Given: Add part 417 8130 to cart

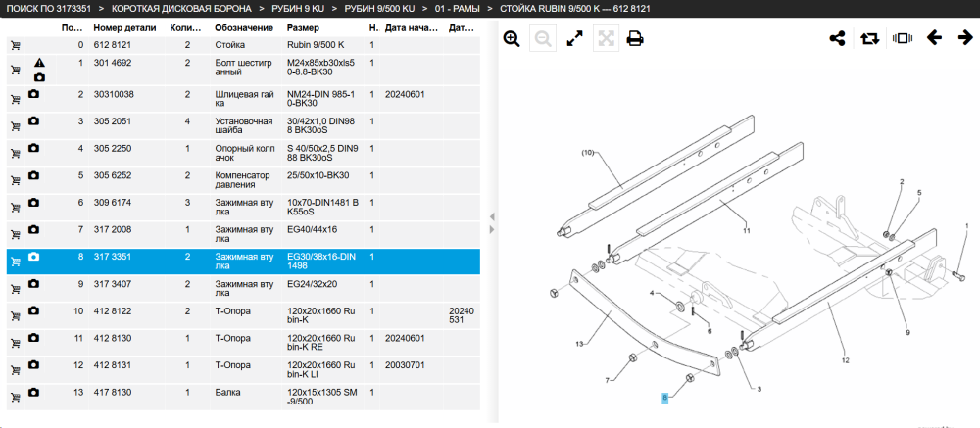Looking at the screenshot, I should tap(15, 395).
